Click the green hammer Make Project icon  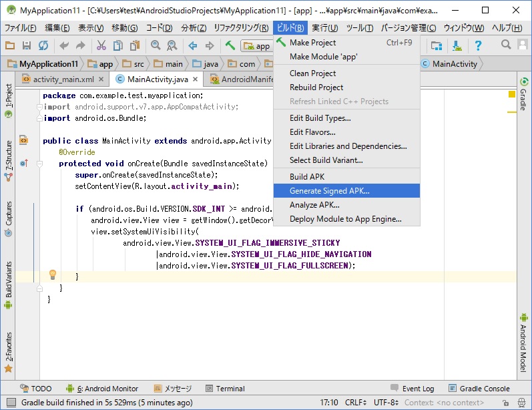(230, 45)
